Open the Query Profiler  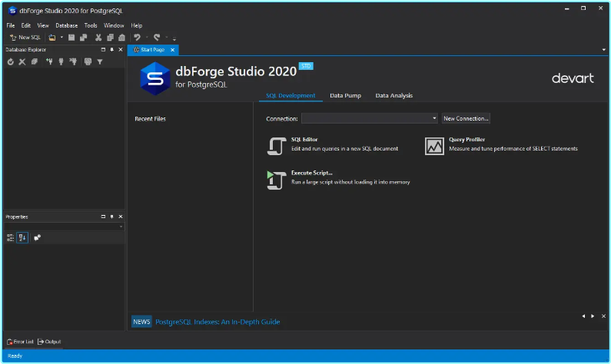502,145
